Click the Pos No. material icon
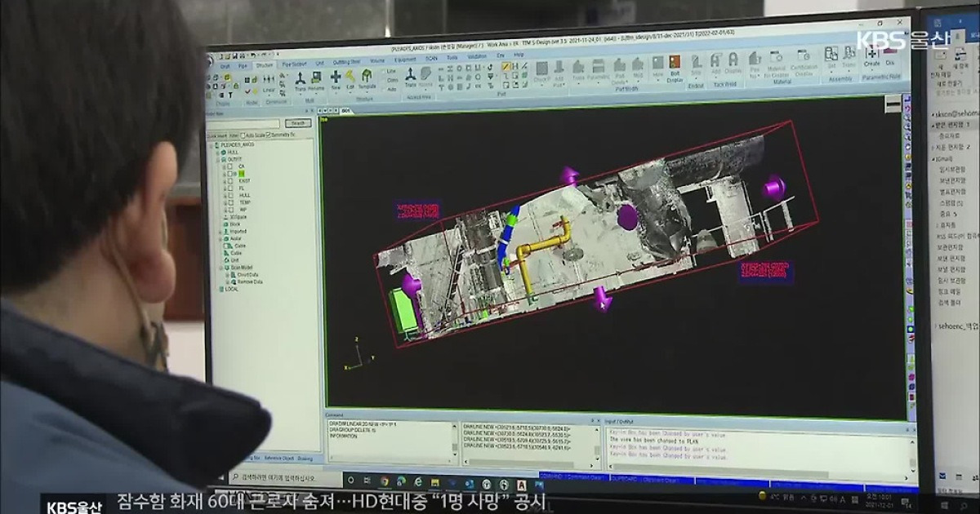The width and height of the screenshot is (980, 514). (755, 60)
